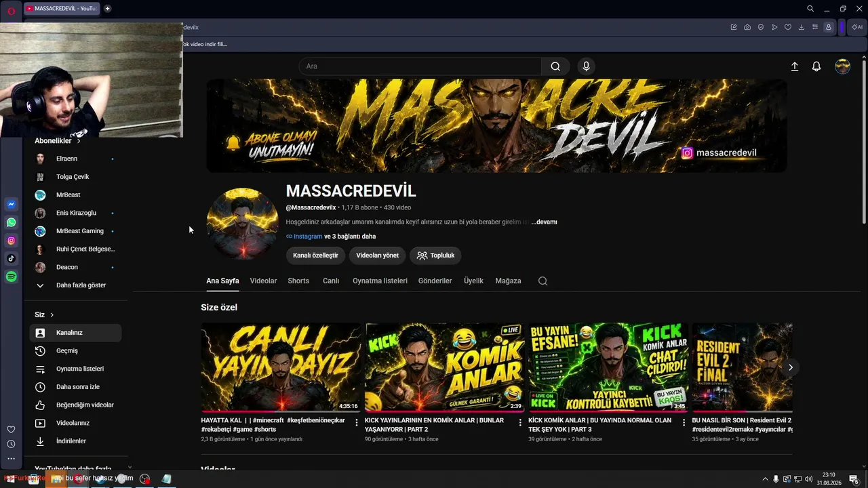Open Opera send flow arrow icon
This screenshot has width=868, height=488.
coord(774,27)
